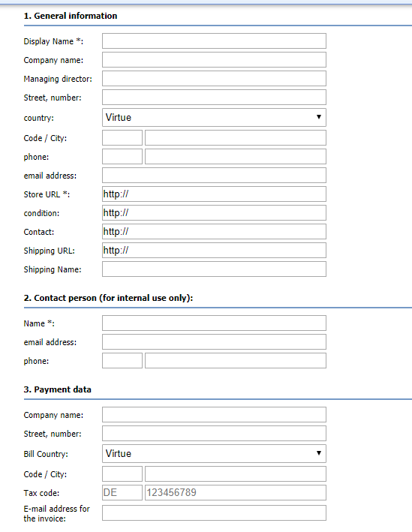Select the Tax code number field

pyautogui.click(x=236, y=493)
